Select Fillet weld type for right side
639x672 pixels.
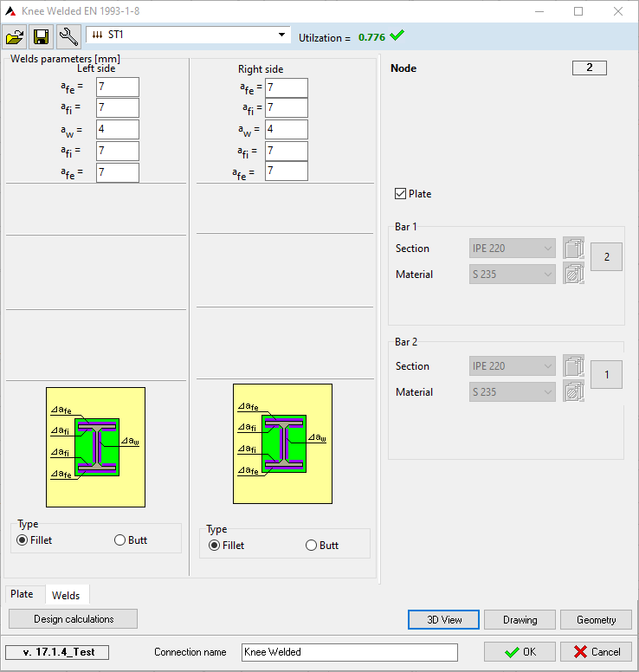[214, 546]
